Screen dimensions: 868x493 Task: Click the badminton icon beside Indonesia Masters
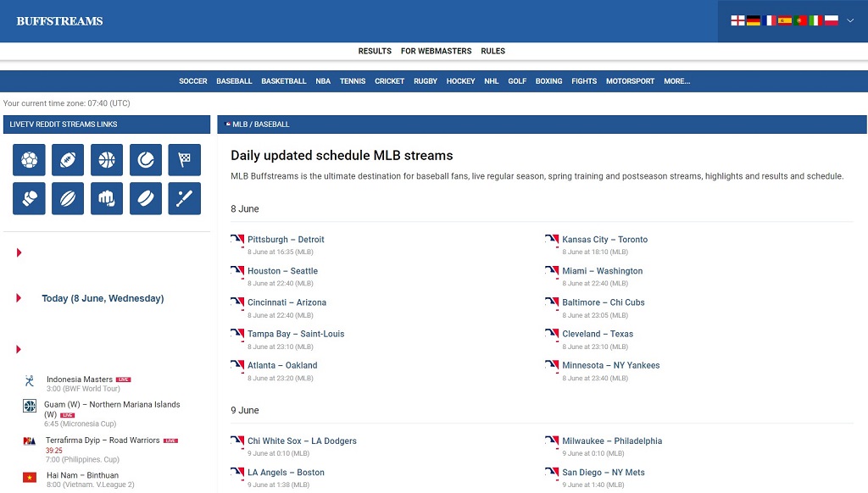coord(30,380)
